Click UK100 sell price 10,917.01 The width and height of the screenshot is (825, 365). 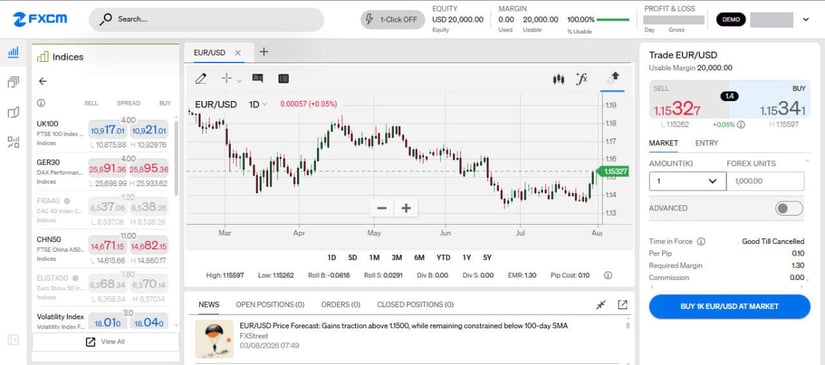point(107,130)
